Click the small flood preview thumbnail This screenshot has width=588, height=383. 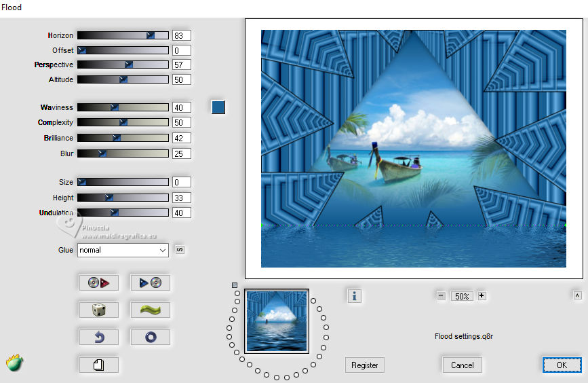coord(277,321)
